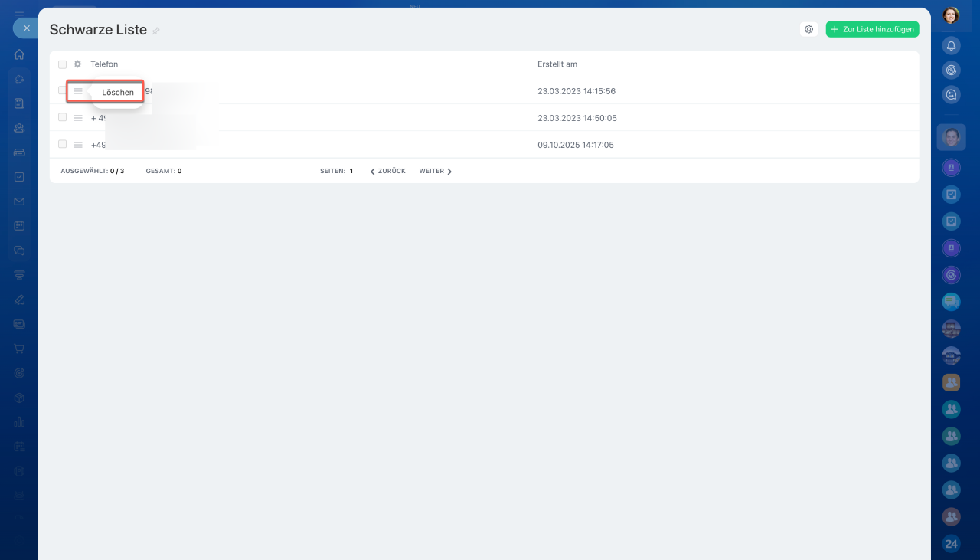Open the news feed icon in left sidebar

[x=19, y=103]
